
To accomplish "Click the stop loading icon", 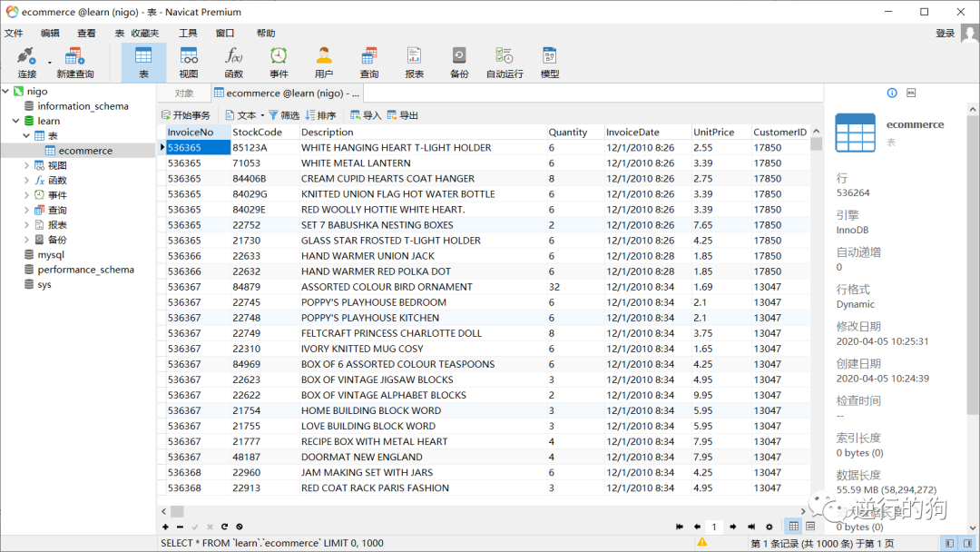I will tap(240, 527).
